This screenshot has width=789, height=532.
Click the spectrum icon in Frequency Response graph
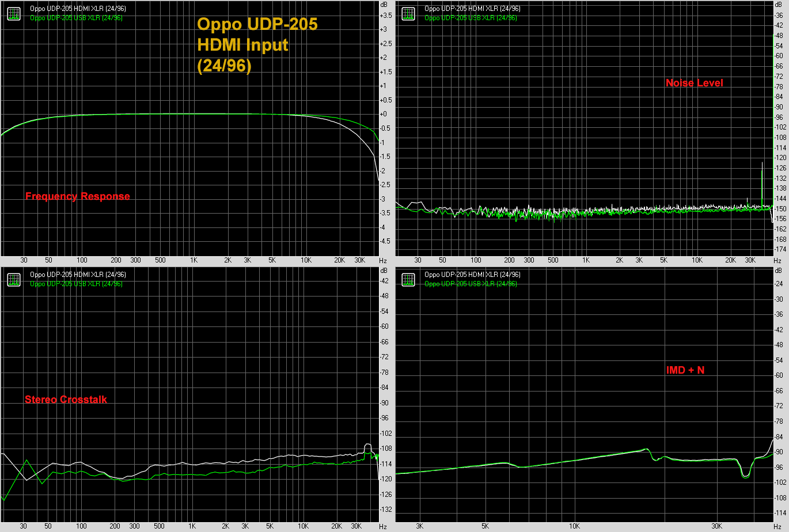click(14, 14)
